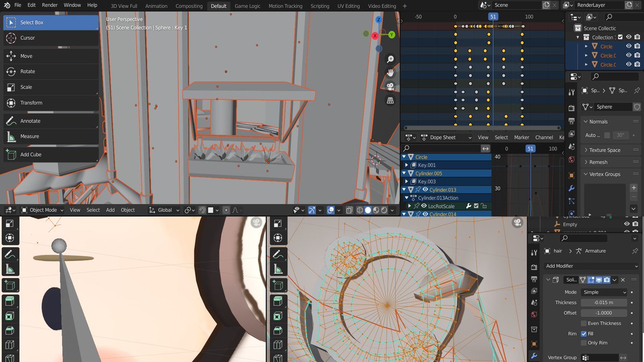
Task: Remove the Solidify modifier with X
Action: point(623,279)
